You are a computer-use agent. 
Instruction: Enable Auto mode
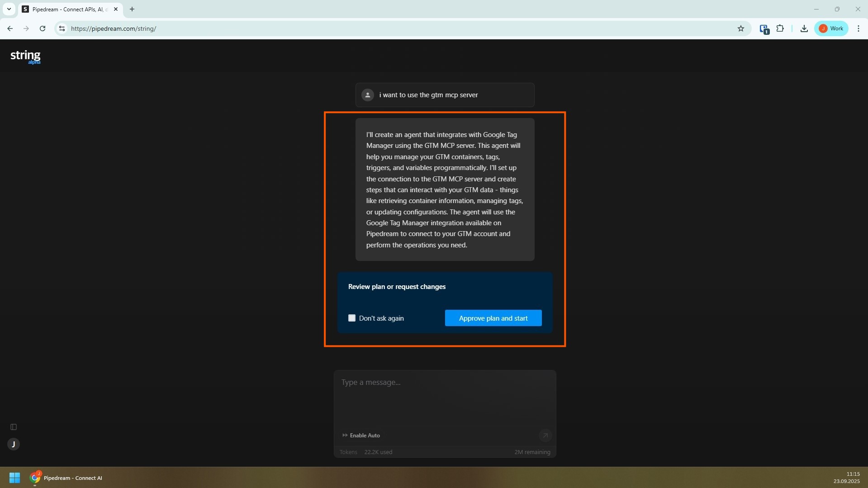[x=361, y=436]
